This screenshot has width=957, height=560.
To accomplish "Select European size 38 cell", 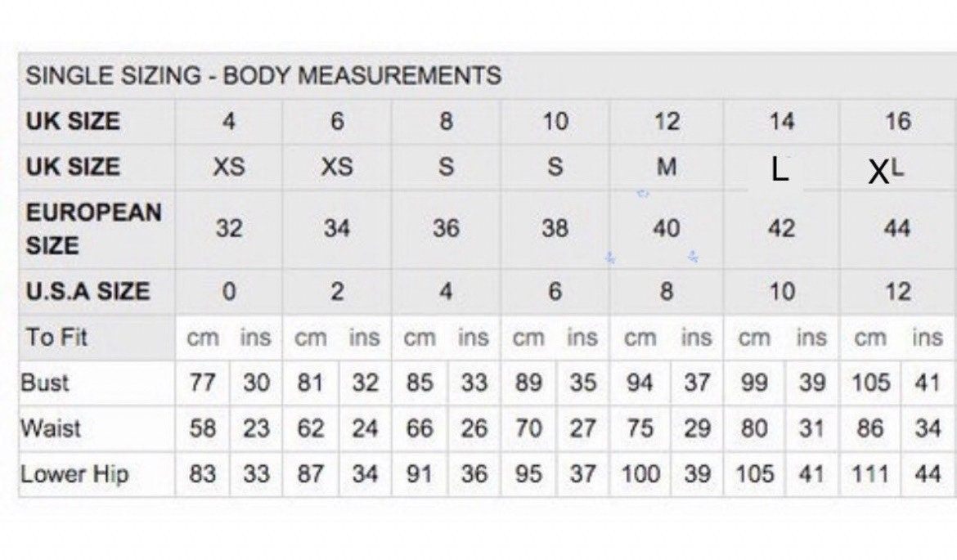I will 555,229.
